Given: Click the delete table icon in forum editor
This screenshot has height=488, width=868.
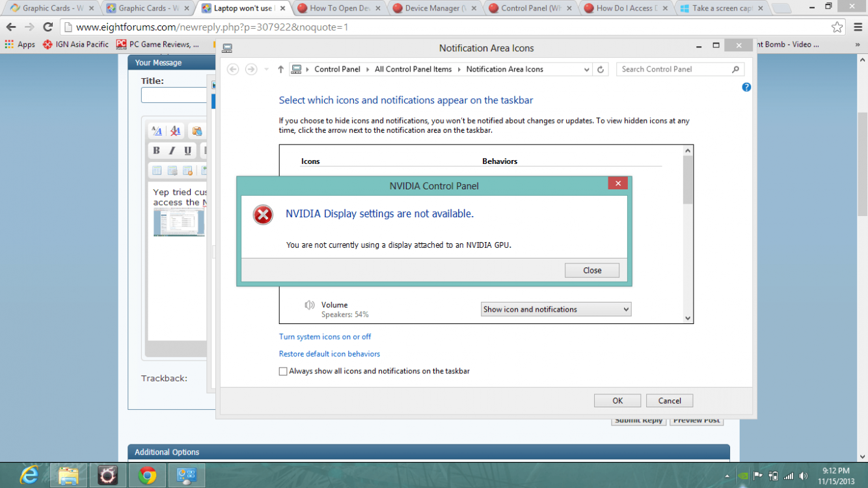Looking at the screenshot, I should click(188, 170).
